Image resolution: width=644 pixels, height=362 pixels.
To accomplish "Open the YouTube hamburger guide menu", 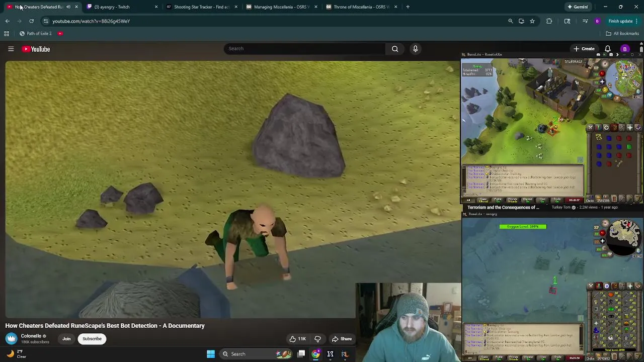I will [11, 49].
